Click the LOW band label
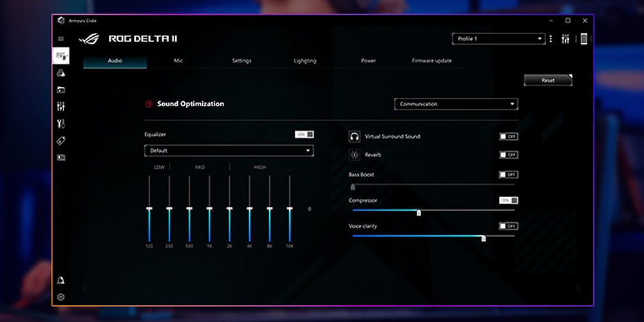Screen dimensions: 644x322 coord(159,167)
